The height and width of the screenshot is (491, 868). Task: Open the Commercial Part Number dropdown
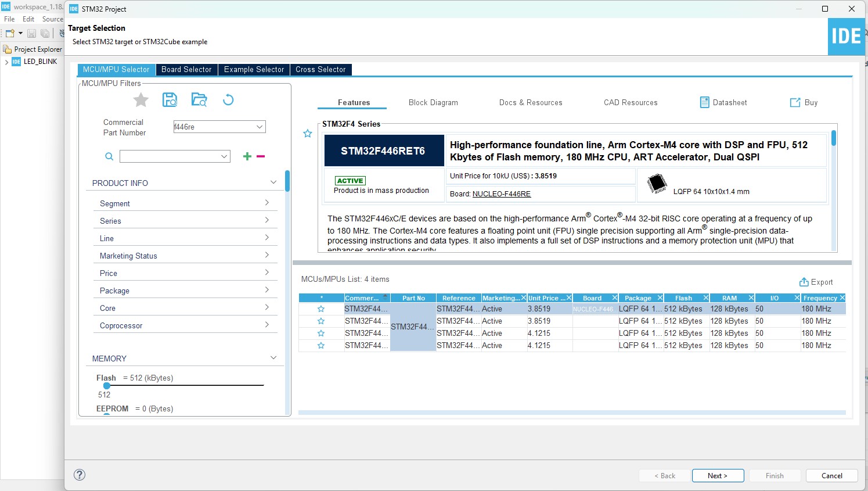tap(260, 127)
